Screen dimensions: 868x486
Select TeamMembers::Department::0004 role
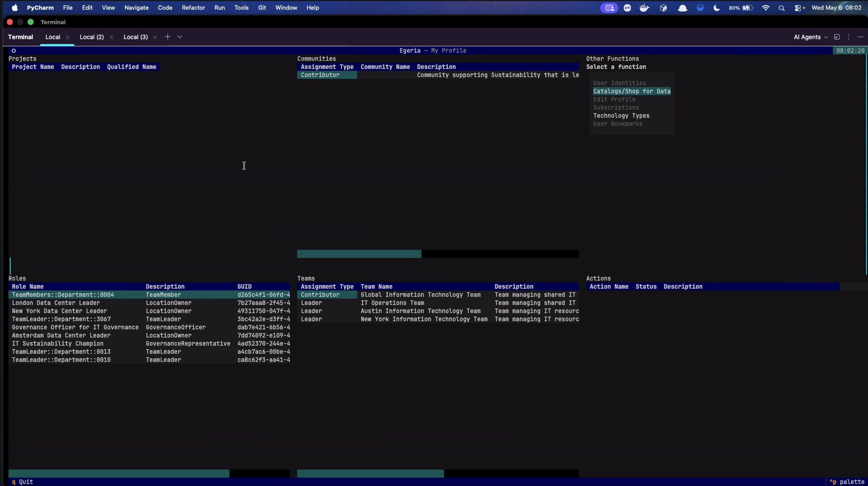(x=149, y=295)
